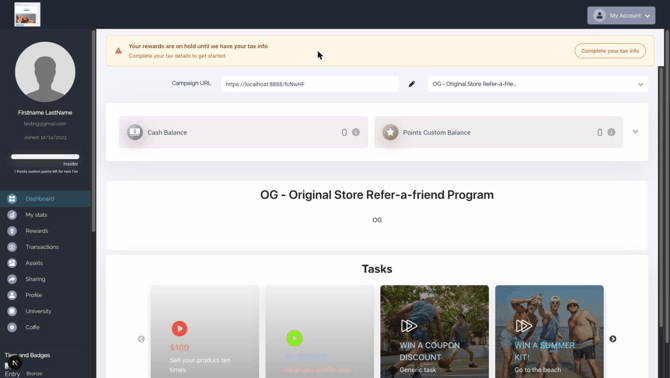Edit campaign URL with pencil icon
The image size is (670, 378).
tap(411, 84)
